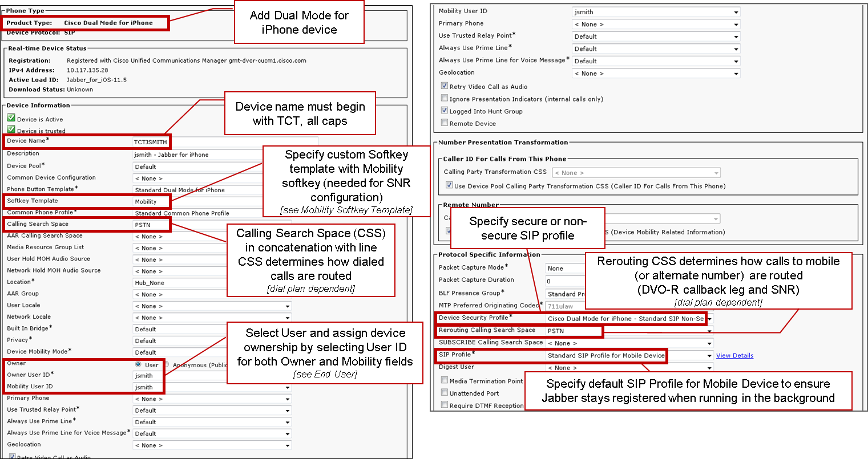868x459 pixels.
Task: Click the Device Name field containing TCTJSMITH
Action: click(225, 142)
